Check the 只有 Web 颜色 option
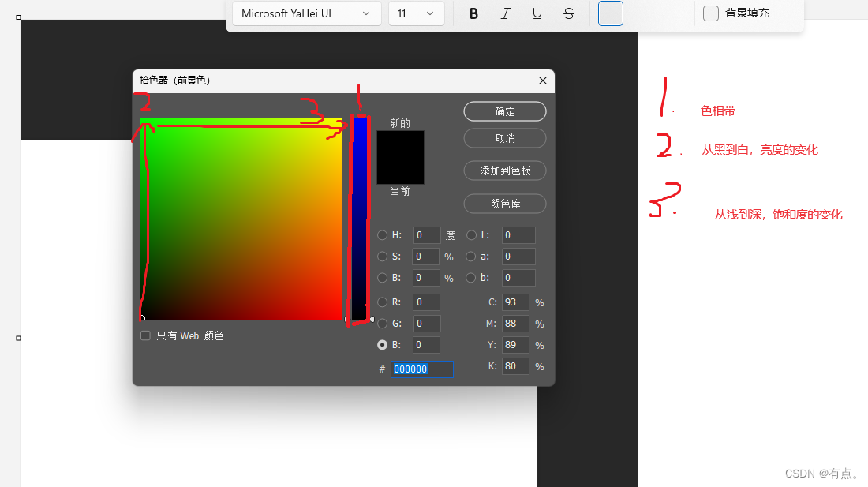 [146, 335]
